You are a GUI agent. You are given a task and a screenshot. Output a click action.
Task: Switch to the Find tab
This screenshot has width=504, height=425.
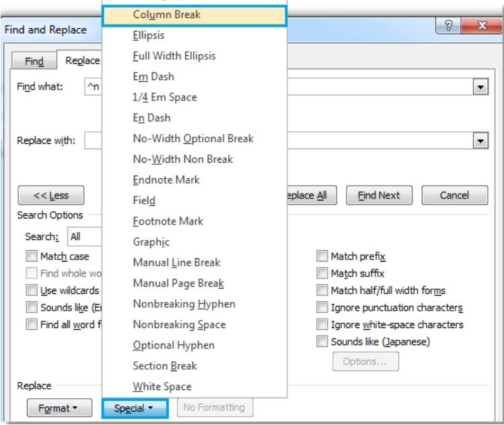point(34,61)
